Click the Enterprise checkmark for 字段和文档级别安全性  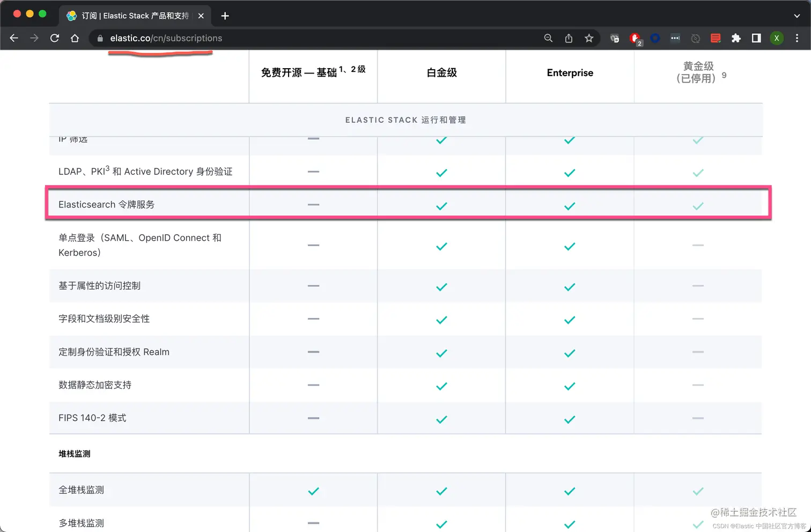tap(570, 320)
